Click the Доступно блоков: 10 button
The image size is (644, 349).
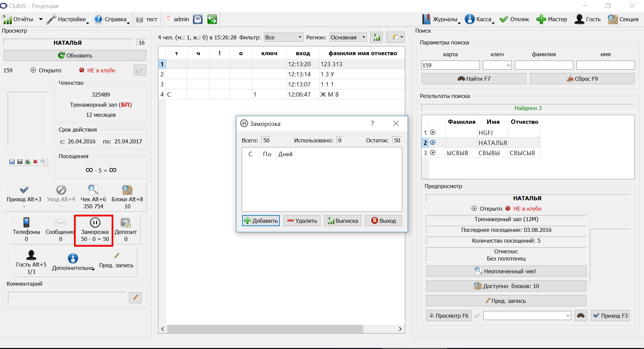506,286
